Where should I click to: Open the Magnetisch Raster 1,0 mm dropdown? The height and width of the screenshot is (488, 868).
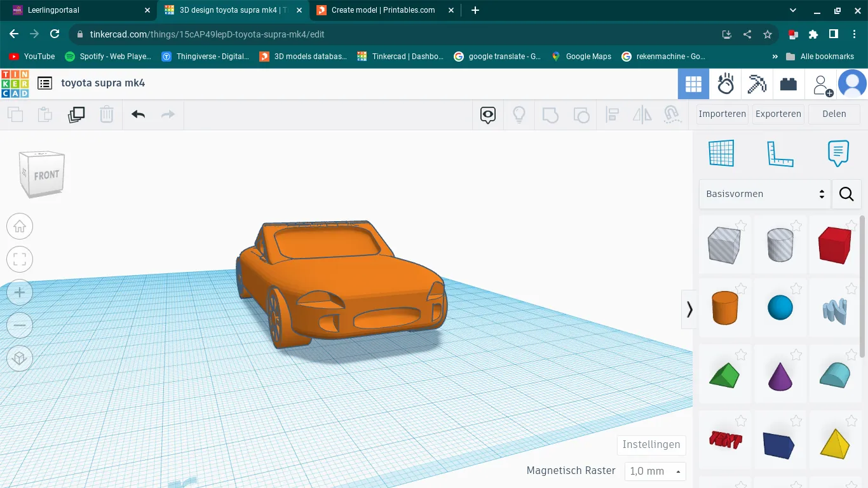pyautogui.click(x=655, y=471)
